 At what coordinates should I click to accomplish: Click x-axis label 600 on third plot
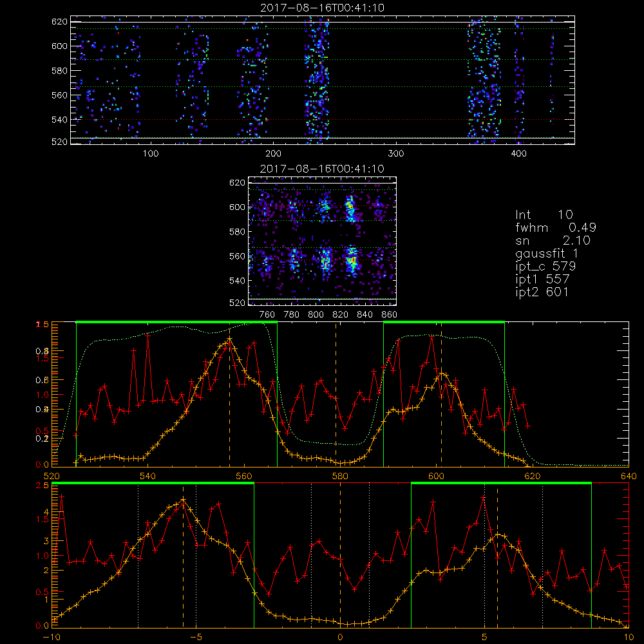(436, 477)
